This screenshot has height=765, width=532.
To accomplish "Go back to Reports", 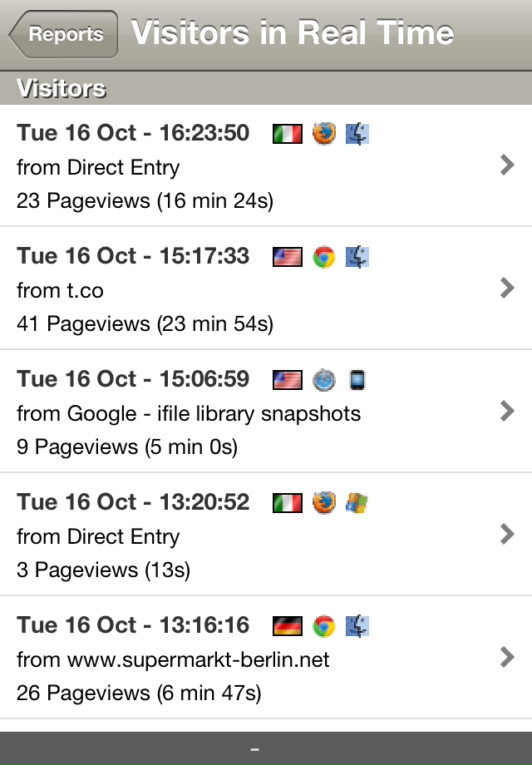I will [64, 35].
